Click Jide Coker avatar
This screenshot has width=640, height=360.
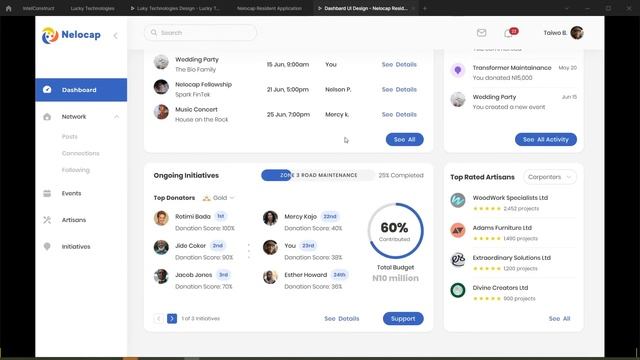point(161,247)
